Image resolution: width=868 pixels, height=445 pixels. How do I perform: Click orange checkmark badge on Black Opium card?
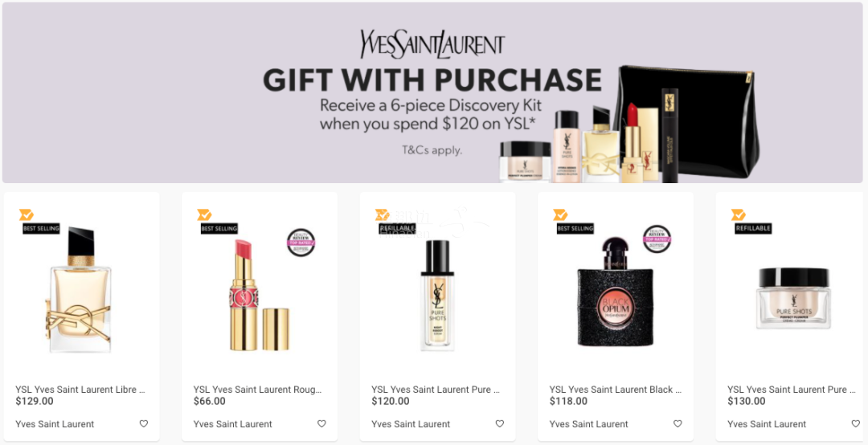(560, 214)
